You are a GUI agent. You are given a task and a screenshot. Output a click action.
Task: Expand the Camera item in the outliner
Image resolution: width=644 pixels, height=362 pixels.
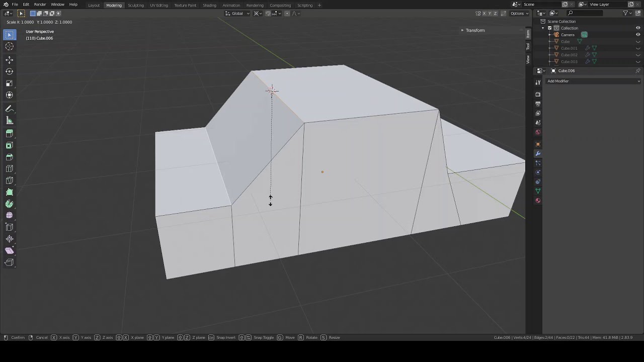[x=549, y=35]
